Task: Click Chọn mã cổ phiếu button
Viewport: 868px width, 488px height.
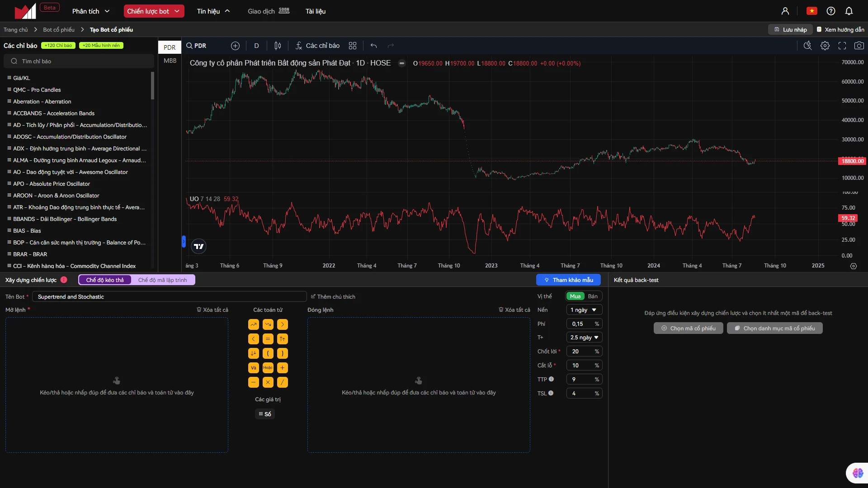Action: pyautogui.click(x=688, y=328)
